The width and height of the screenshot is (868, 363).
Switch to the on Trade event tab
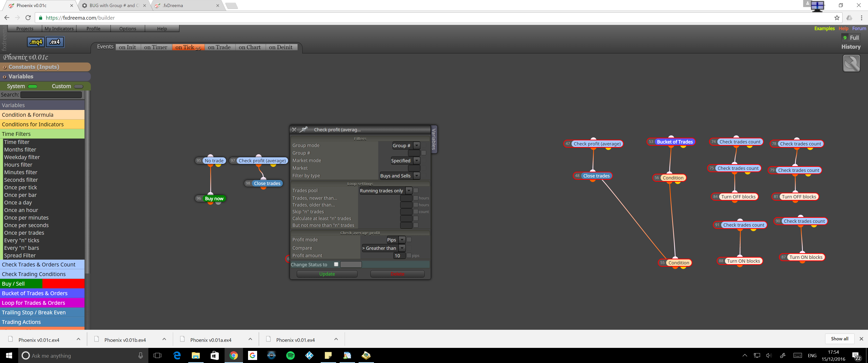coord(219,47)
